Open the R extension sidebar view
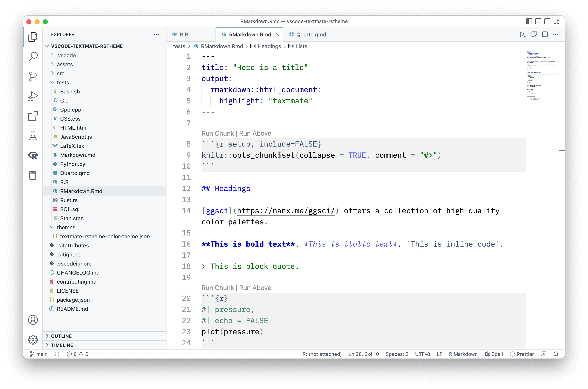The height and width of the screenshot is (389, 588). click(33, 156)
